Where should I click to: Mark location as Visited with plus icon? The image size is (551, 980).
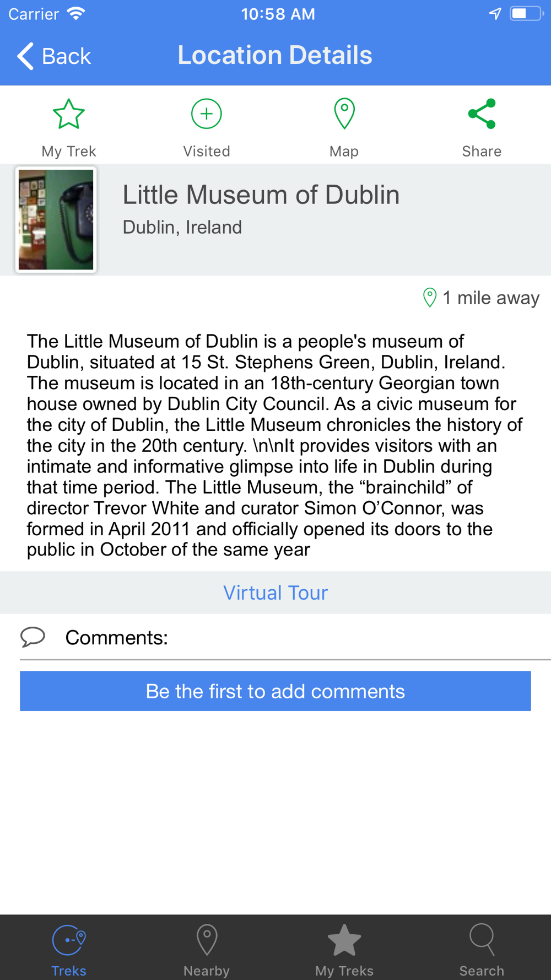point(207,114)
